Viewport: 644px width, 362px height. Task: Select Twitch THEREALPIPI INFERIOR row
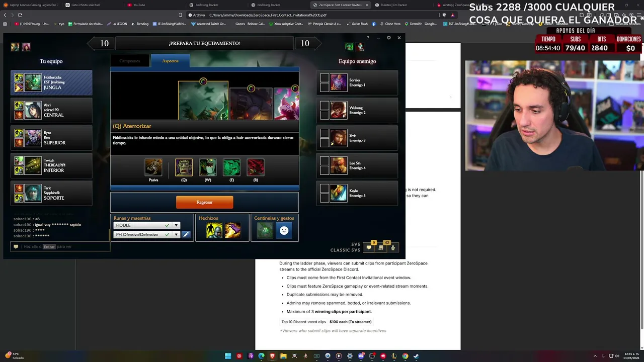[51, 165]
